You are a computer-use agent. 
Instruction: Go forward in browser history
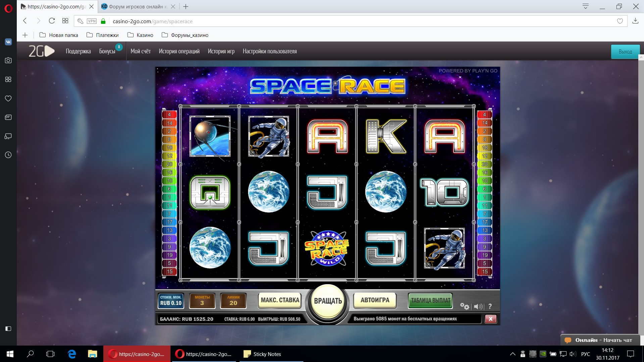click(x=38, y=21)
